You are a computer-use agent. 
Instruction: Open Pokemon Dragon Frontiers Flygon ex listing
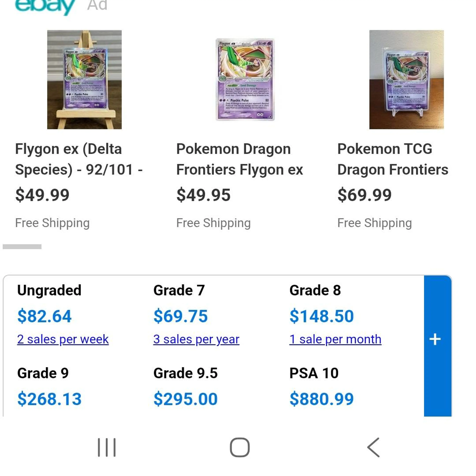(239, 159)
